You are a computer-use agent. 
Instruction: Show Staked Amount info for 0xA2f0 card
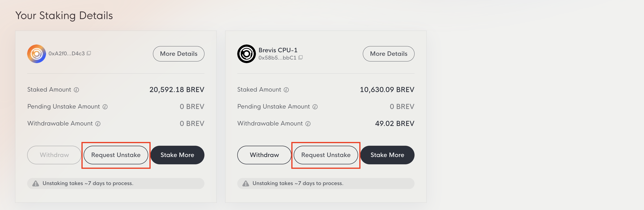click(76, 90)
